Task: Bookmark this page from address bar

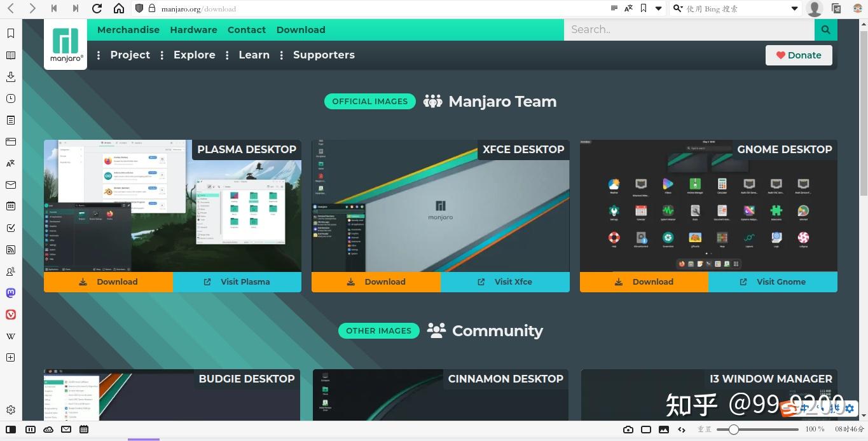Action: pyautogui.click(x=644, y=8)
